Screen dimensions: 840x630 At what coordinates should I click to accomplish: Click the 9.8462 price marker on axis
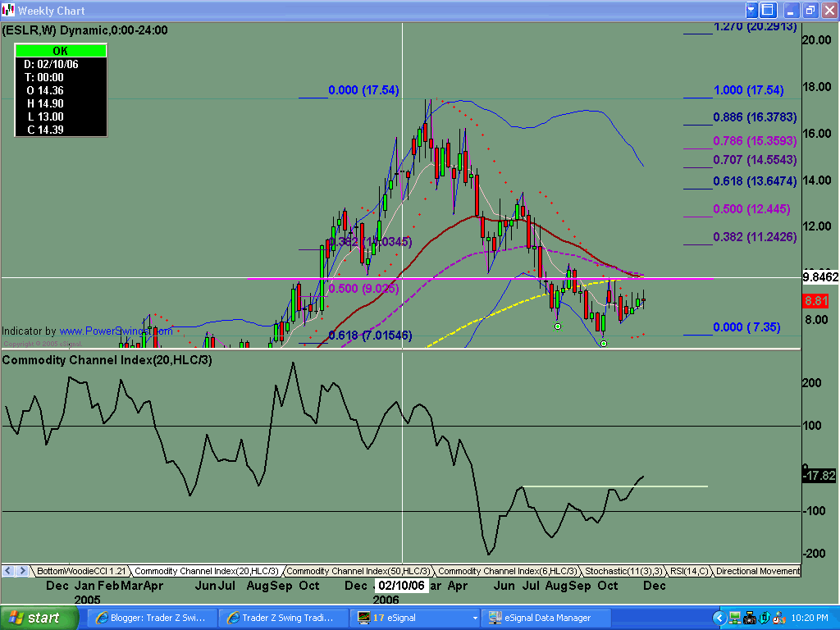click(x=820, y=277)
